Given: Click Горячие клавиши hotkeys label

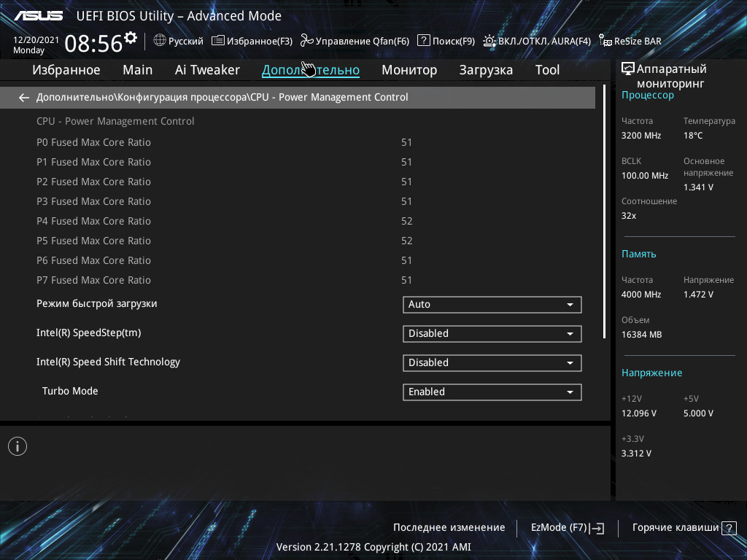Looking at the screenshot, I should click(x=675, y=528).
